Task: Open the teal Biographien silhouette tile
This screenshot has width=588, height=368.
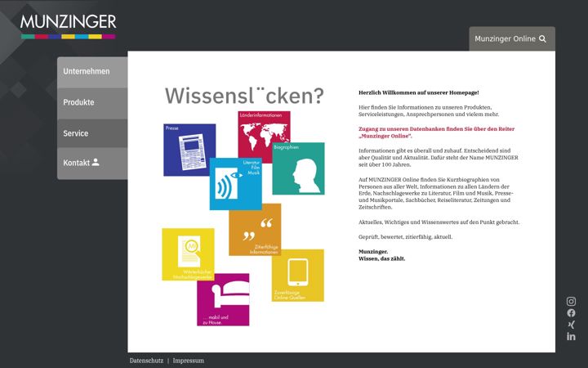Action: tap(299, 168)
